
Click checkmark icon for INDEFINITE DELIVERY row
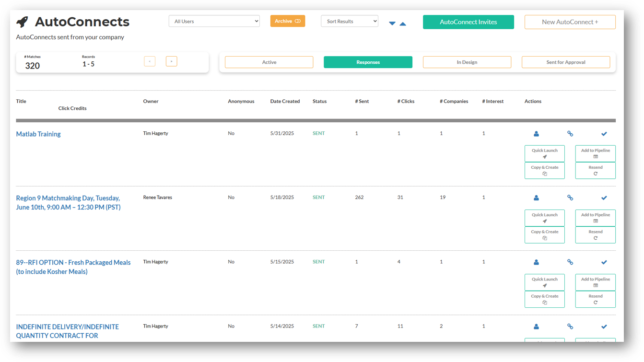604,327
